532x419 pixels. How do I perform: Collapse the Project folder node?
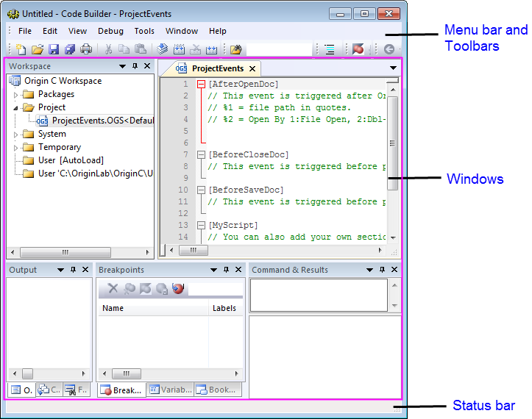click(15, 108)
